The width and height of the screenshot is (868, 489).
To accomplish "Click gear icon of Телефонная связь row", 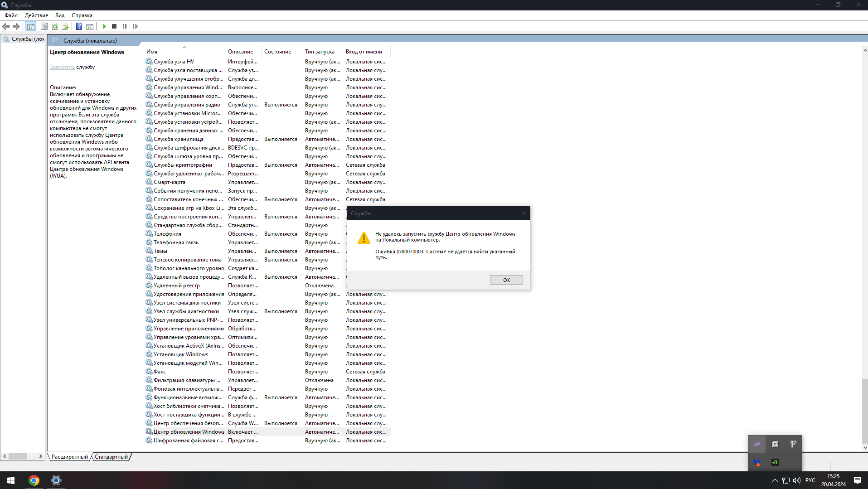I will coord(149,242).
